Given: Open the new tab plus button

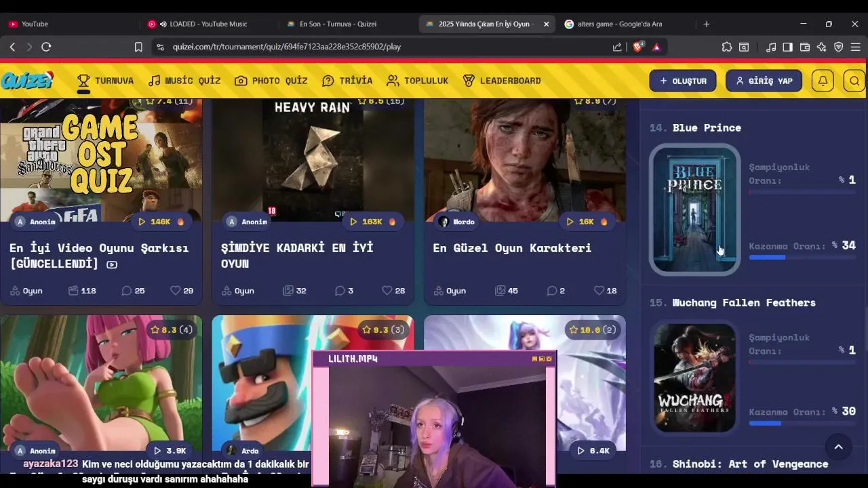Looking at the screenshot, I should 706,24.
